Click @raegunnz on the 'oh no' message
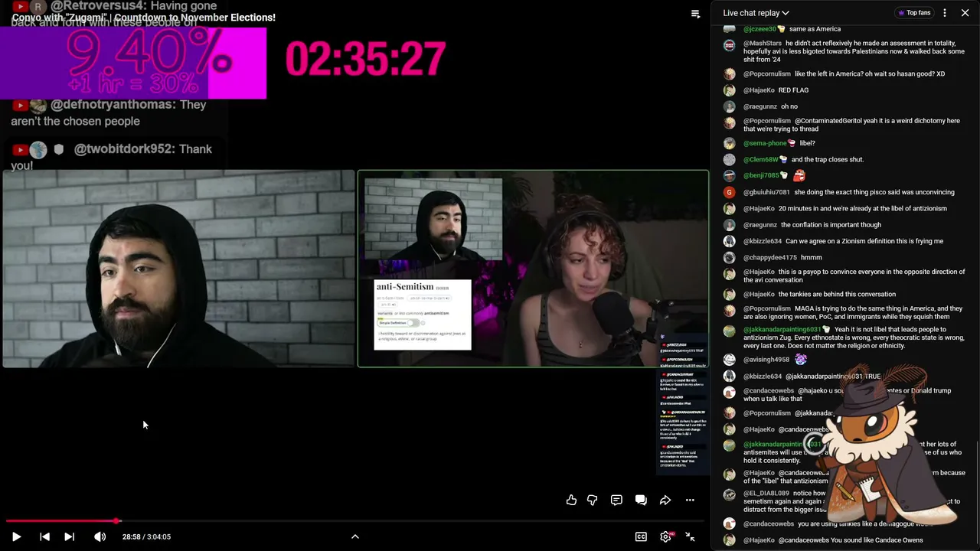The width and height of the screenshot is (980, 551). point(760,106)
